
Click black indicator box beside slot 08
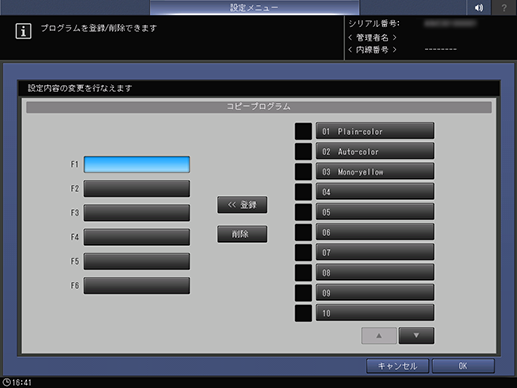[x=303, y=273]
